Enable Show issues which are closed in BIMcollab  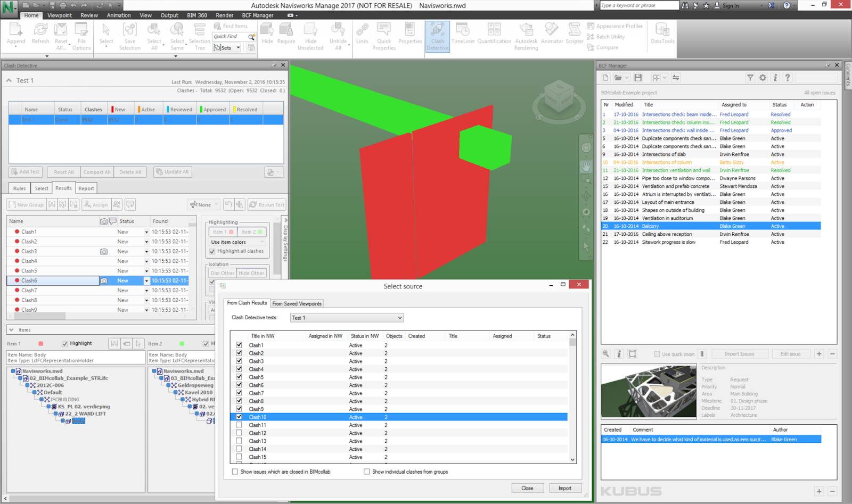click(x=235, y=472)
